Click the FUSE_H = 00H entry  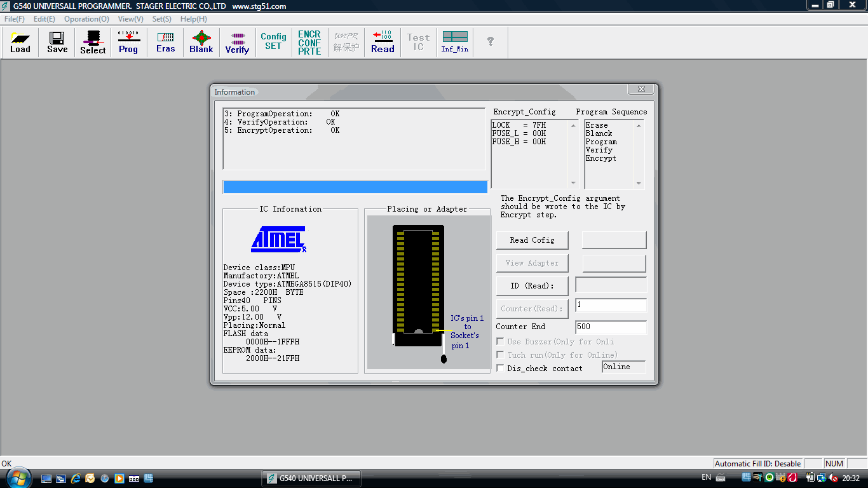tap(519, 142)
